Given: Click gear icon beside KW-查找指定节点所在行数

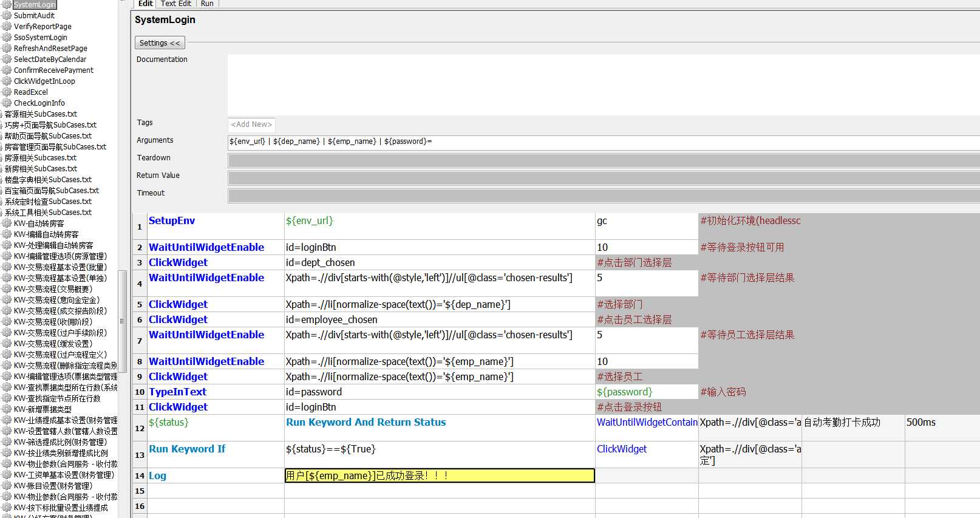Looking at the screenshot, I should pyautogui.click(x=7, y=398).
